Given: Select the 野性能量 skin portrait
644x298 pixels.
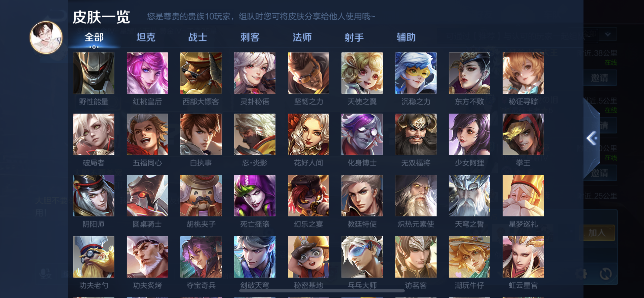Looking at the screenshot, I should coord(93,73).
